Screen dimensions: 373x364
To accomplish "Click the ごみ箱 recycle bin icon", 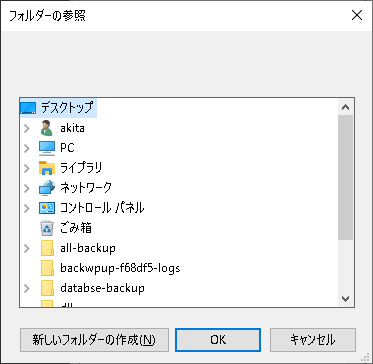I will pyautogui.click(x=47, y=228).
